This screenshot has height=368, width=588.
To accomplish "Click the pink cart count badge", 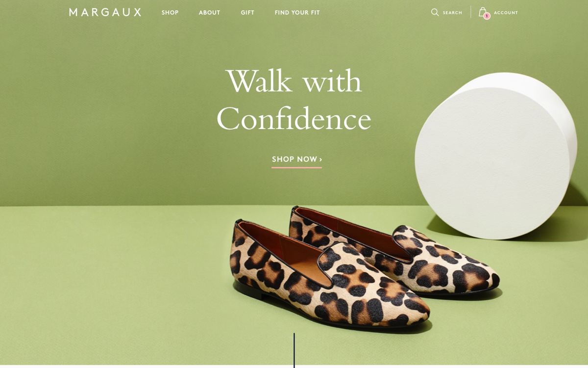I will pyautogui.click(x=487, y=16).
